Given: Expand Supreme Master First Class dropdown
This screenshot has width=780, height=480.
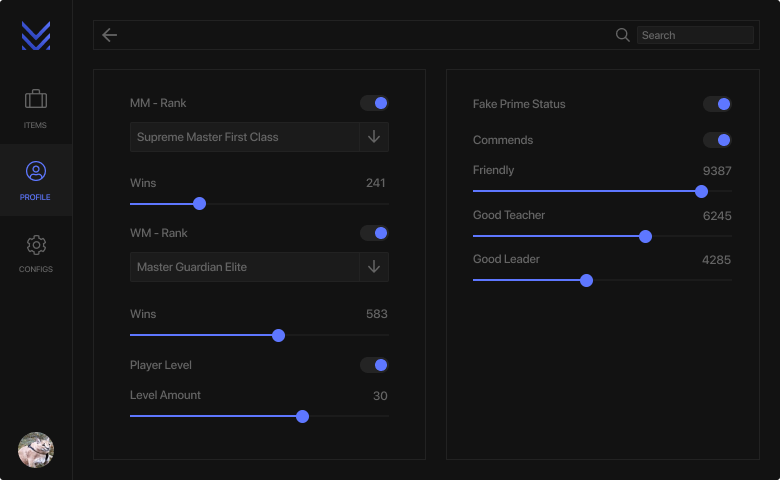Looking at the screenshot, I should [245, 137].
